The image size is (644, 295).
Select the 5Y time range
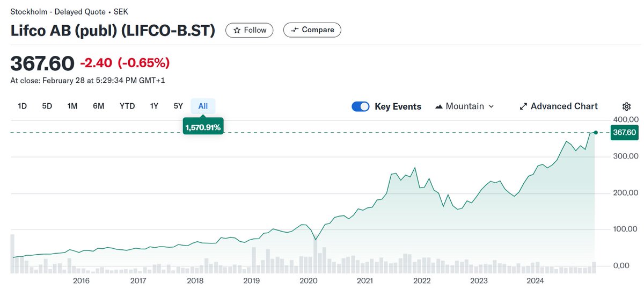point(178,106)
